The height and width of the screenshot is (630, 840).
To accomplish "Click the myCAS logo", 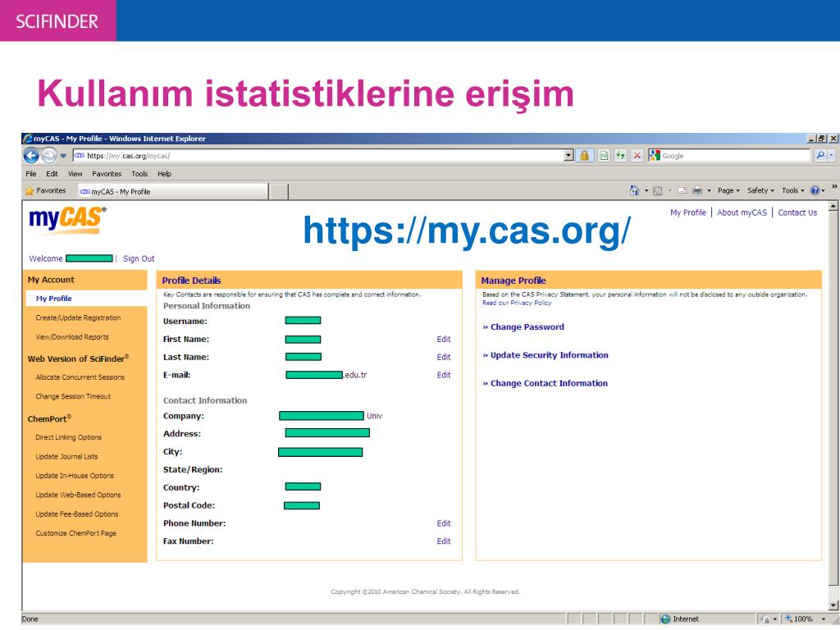I will [67, 221].
